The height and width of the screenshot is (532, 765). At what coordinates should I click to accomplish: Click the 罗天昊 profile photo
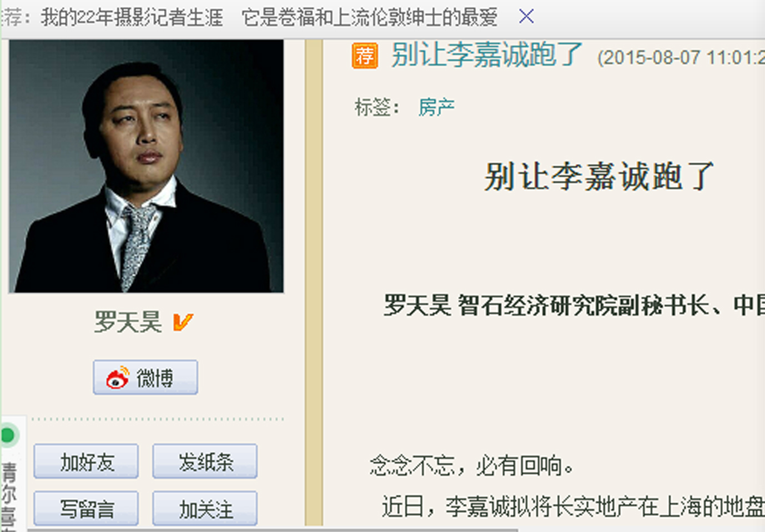point(146,166)
